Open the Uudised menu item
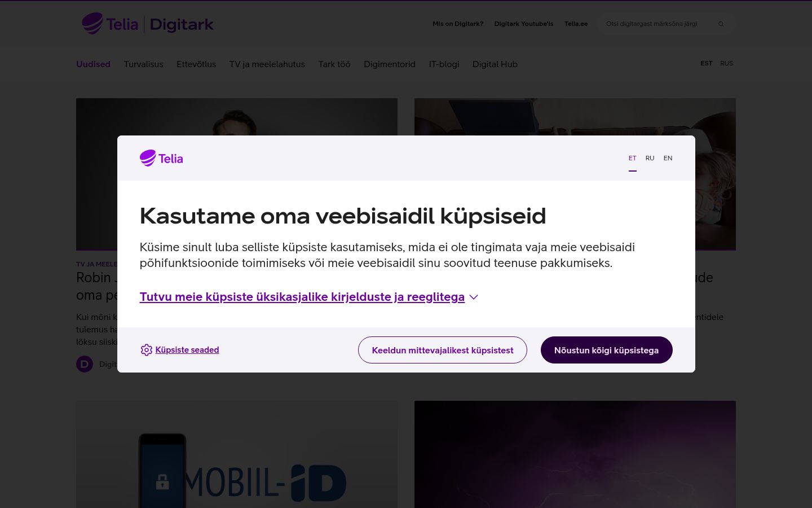This screenshot has height=508, width=812. coord(93,64)
